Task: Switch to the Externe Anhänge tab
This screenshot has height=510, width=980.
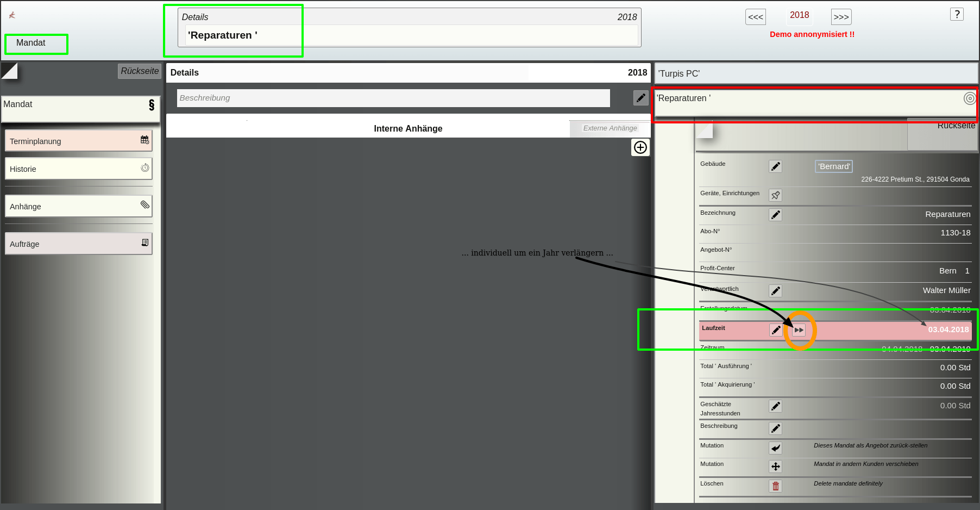Action: point(610,128)
